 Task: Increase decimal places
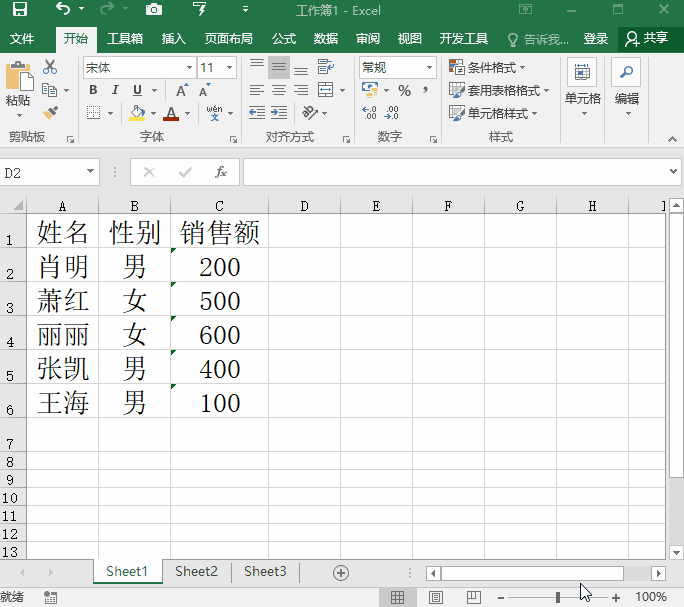(x=369, y=113)
